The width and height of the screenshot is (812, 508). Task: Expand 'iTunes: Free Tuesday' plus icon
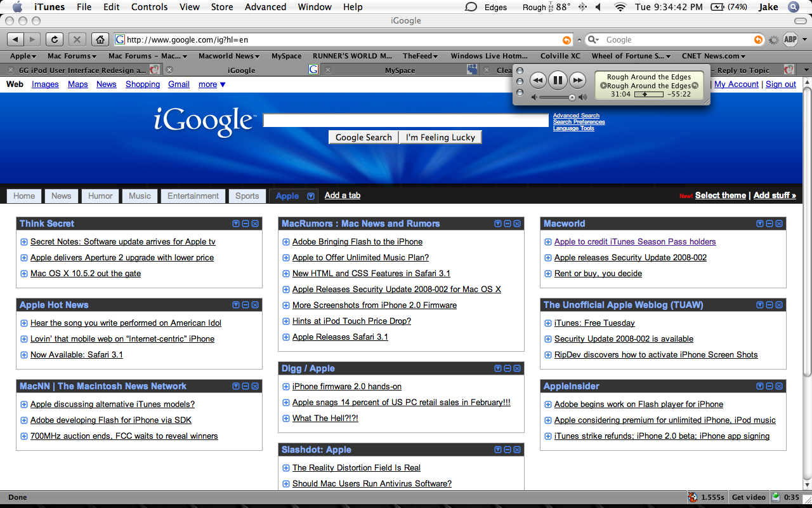548,323
